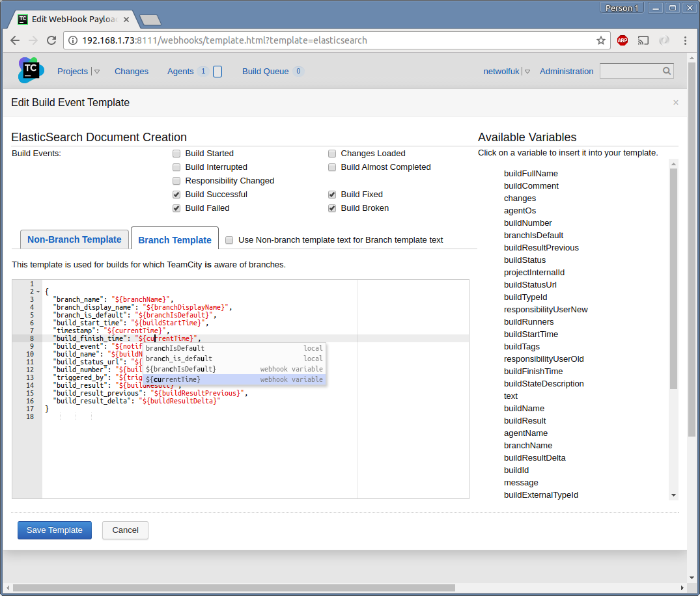Image resolution: width=700 pixels, height=596 pixels.
Task: Open the Administration link
Action: (567, 72)
